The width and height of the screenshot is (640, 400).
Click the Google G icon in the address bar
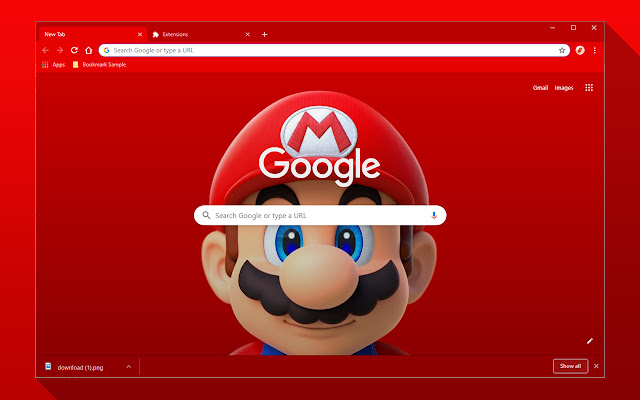pyautogui.click(x=107, y=50)
